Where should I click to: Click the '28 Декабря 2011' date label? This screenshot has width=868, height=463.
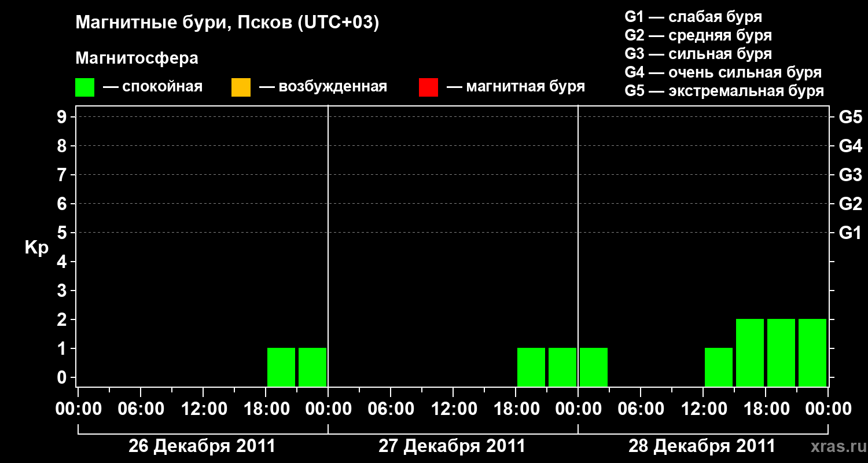click(702, 446)
